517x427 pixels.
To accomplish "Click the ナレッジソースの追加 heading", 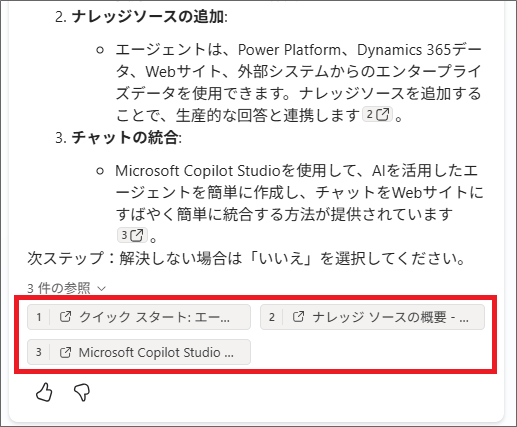I will pos(149,17).
